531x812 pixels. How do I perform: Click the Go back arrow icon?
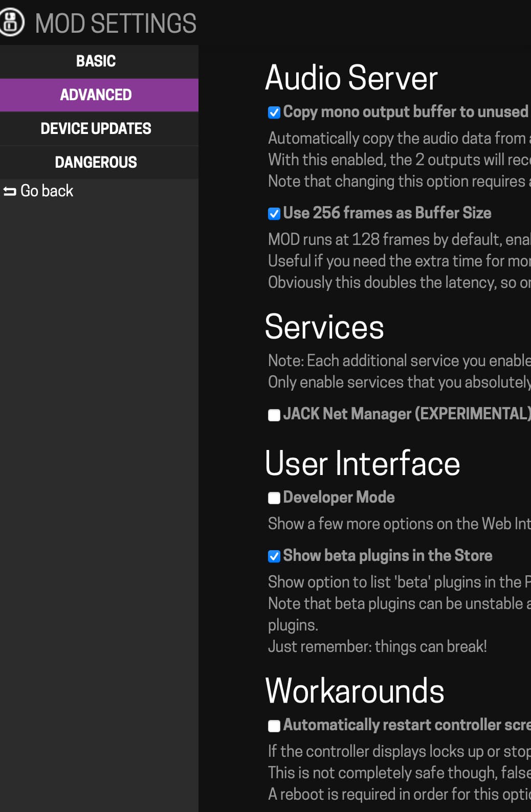(x=10, y=191)
